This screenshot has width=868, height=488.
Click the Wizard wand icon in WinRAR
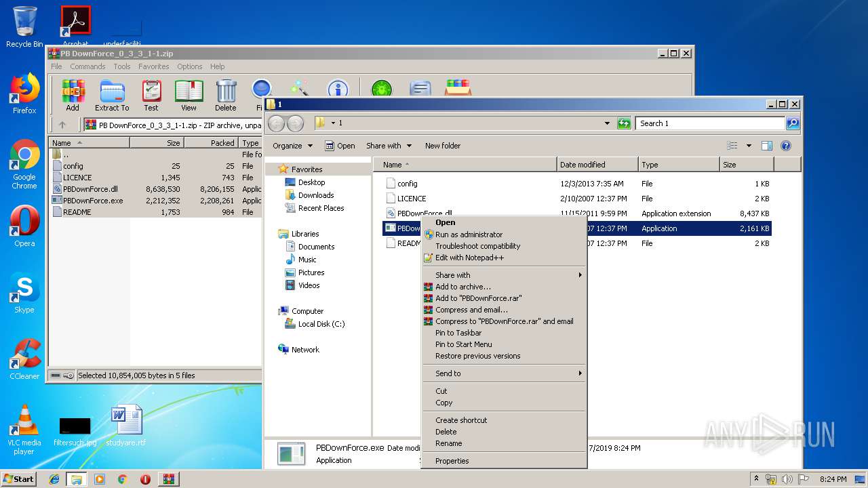click(299, 89)
